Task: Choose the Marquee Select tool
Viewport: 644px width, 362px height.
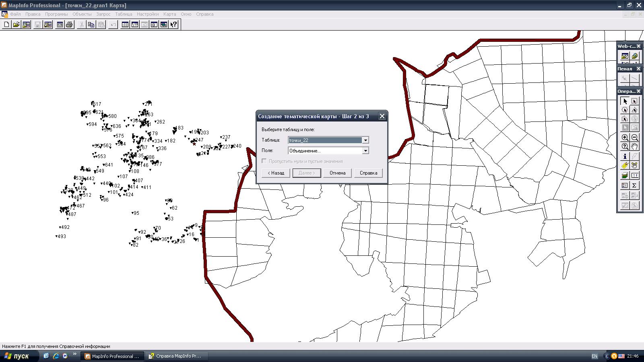Action: click(x=634, y=101)
